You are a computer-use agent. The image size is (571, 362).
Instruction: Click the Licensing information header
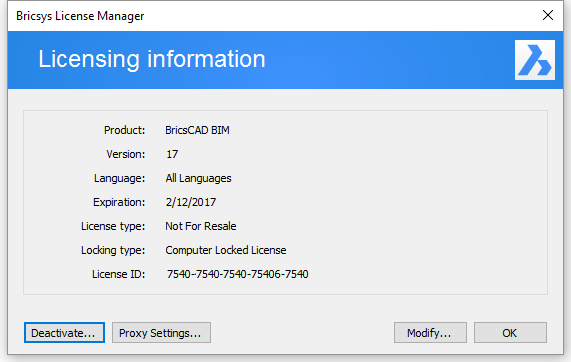[x=152, y=59]
